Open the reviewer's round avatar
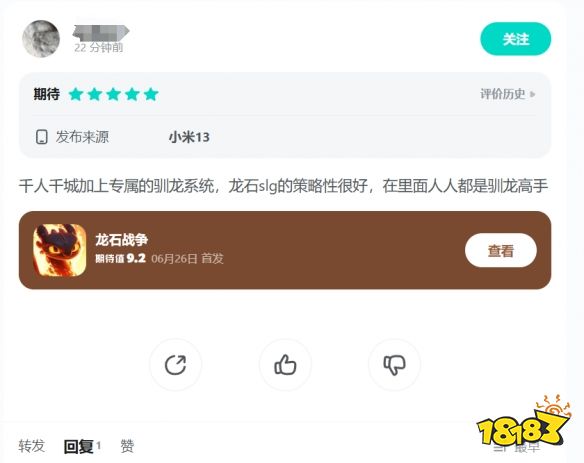This screenshot has height=463, width=584. 41,39
